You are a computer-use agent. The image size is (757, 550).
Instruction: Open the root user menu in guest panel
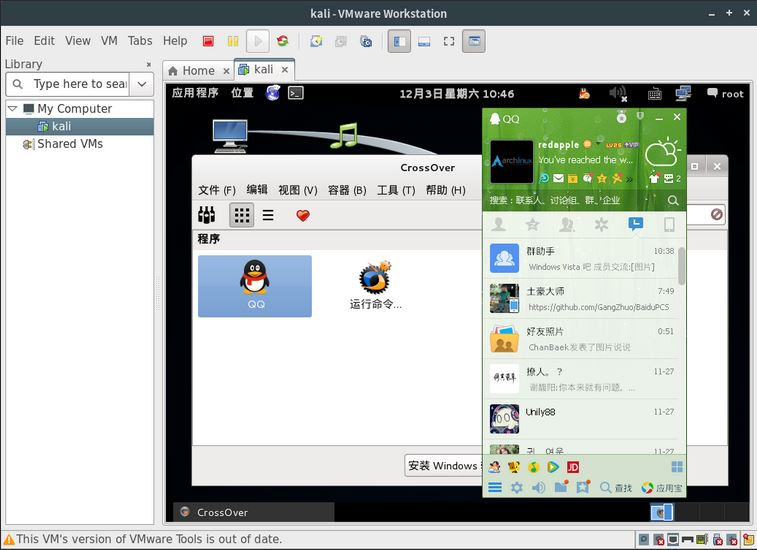pyautogui.click(x=725, y=94)
